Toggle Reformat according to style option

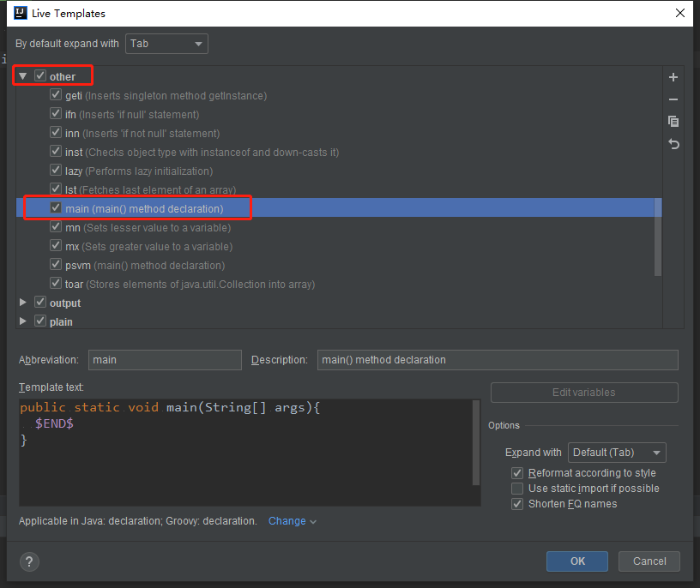coord(517,473)
